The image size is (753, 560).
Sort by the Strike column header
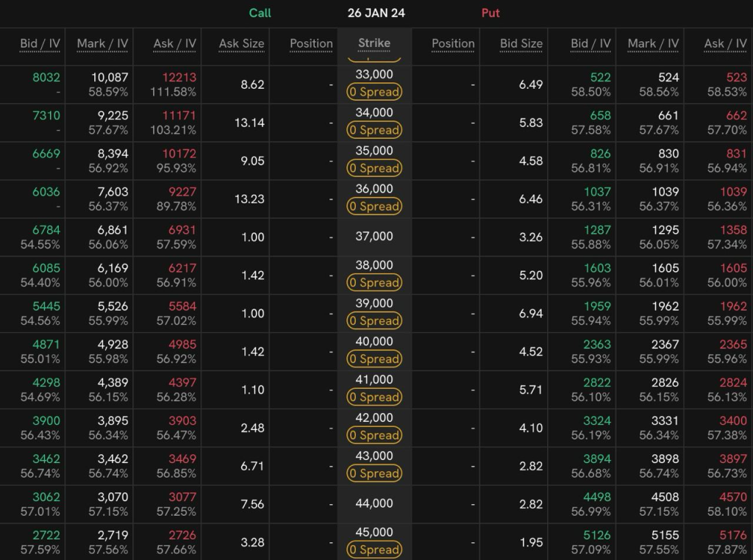pyautogui.click(x=374, y=43)
